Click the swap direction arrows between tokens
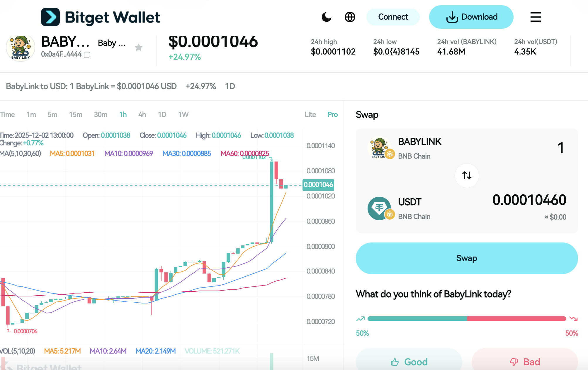Image resolution: width=588 pixels, height=370 pixels. click(x=467, y=175)
